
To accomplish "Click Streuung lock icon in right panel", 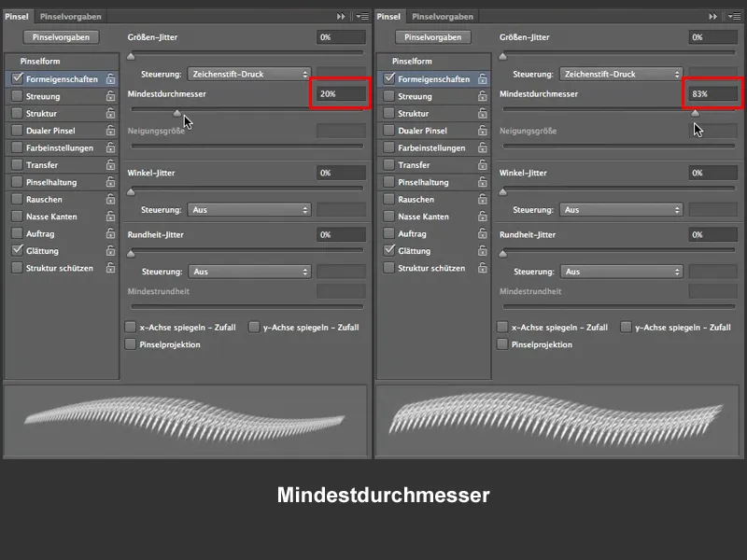I will point(483,96).
